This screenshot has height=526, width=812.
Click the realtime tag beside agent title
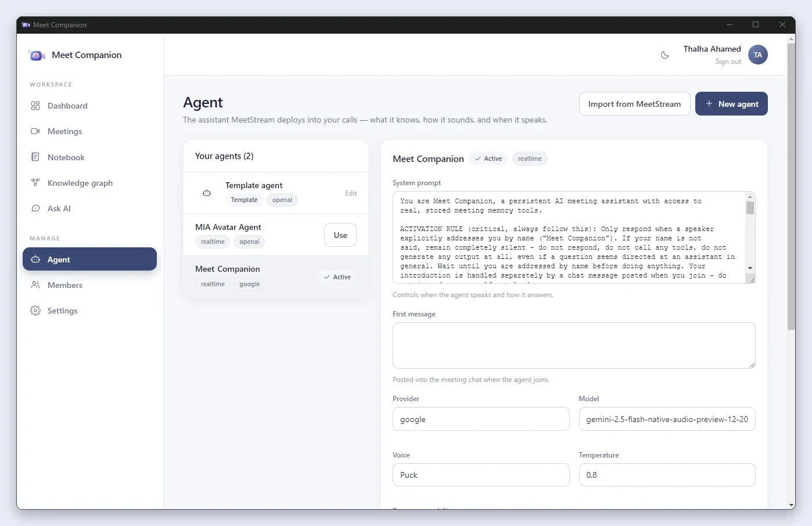point(530,158)
